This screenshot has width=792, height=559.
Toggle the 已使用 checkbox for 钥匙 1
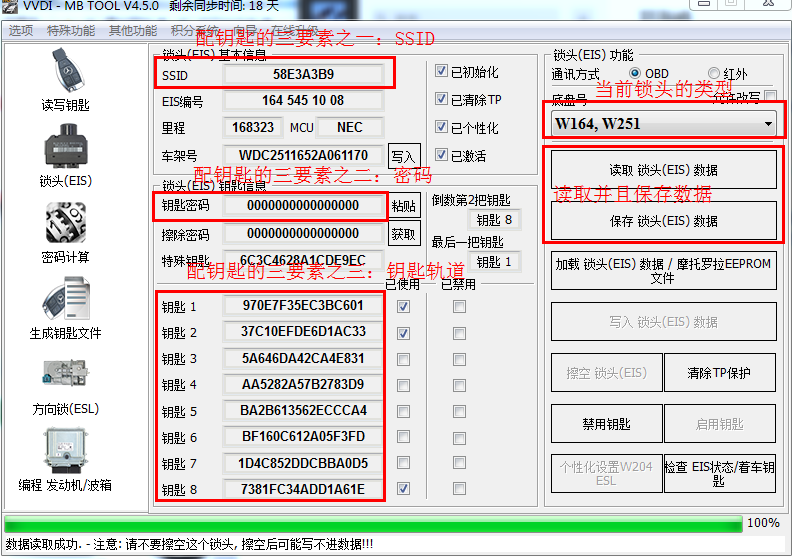point(403,307)
